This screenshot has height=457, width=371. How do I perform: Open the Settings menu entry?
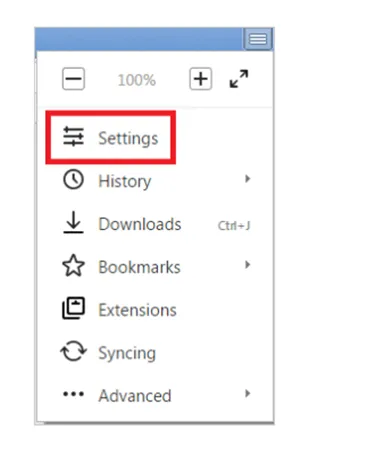pos(155,137)
